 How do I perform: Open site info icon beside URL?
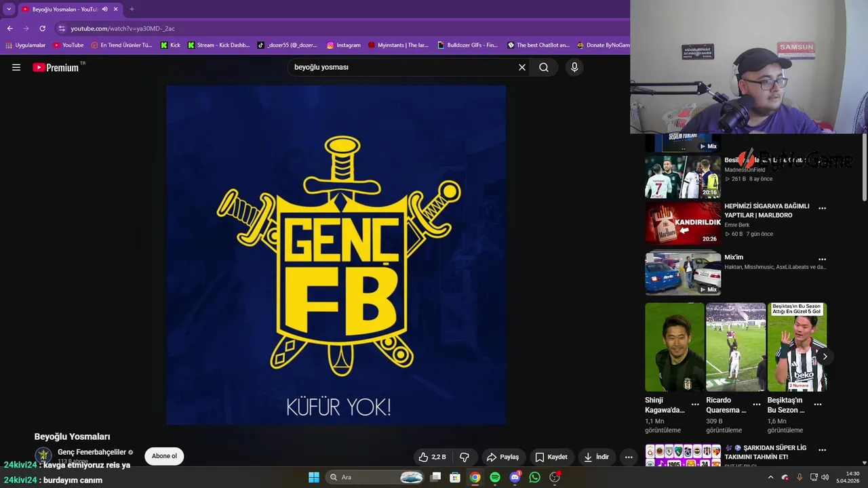[62, 28]
